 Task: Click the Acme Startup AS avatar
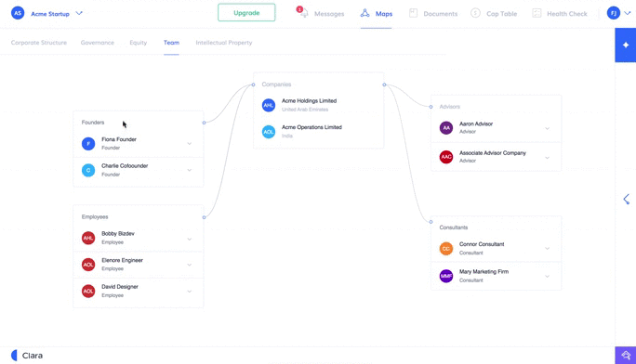tap(18, 13)
